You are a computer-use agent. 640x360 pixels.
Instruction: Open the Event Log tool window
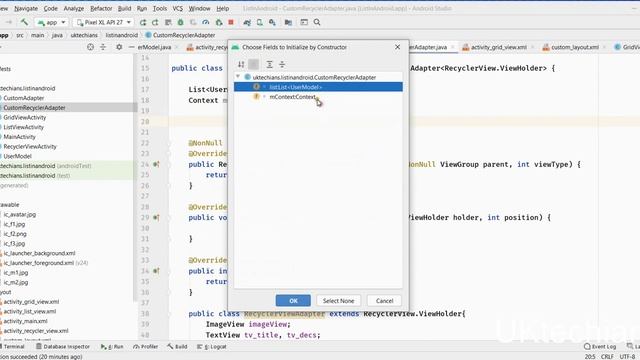pyautogui.click(x=600, y=347)
